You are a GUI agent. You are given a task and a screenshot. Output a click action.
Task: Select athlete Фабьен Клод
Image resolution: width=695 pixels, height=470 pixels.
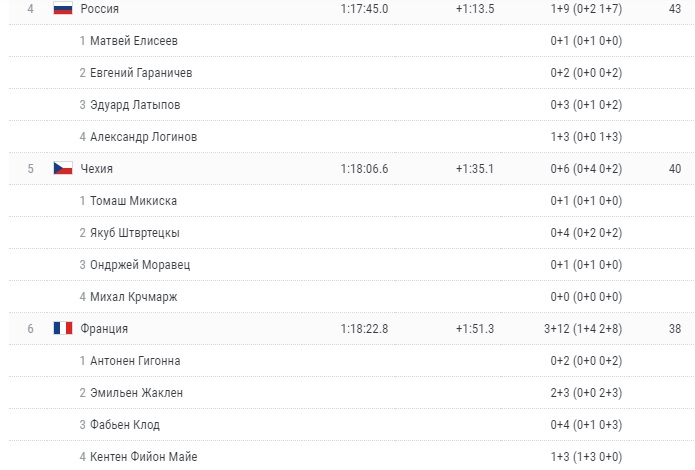pyautogui.click(x=125, y=425)
